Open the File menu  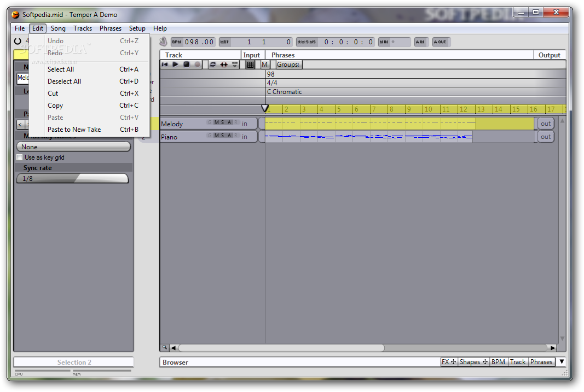coord(20,28)
